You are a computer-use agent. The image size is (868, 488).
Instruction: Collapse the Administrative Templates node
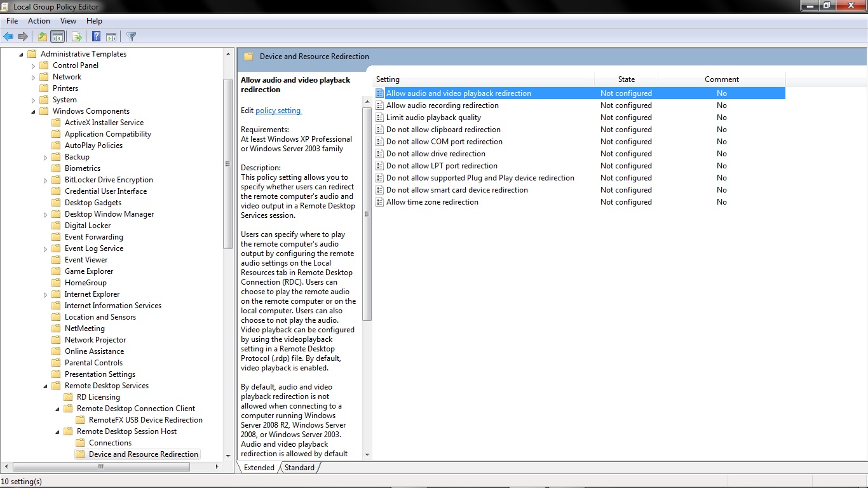(21, 54)
